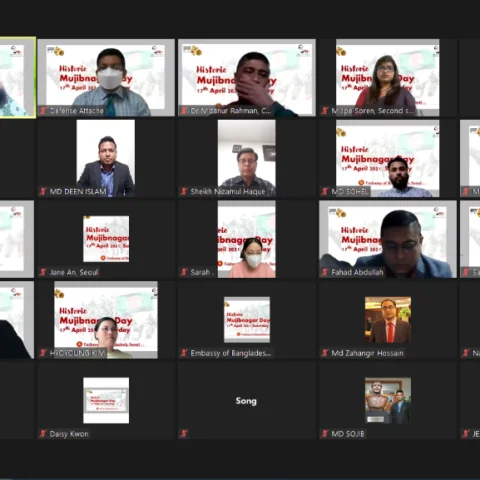The height and width of the screenshot is (480, 480).
Task: Click the muted mic icon beside Fahad Abdullah
Action: [x=325, y=272]
